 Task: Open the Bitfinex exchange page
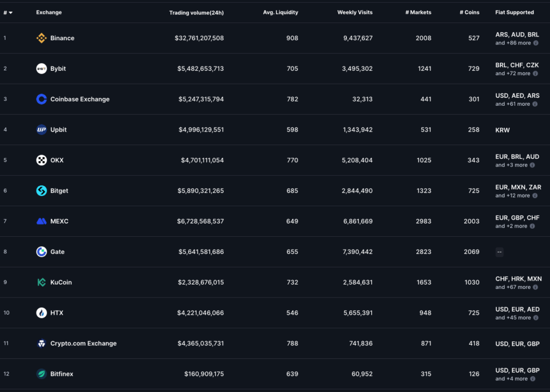(62, 373)
